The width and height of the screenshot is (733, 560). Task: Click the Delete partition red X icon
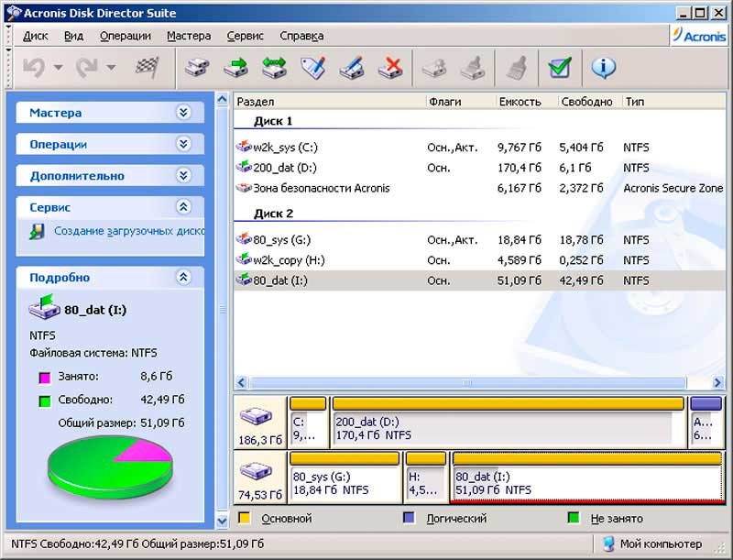pos(390,68)
